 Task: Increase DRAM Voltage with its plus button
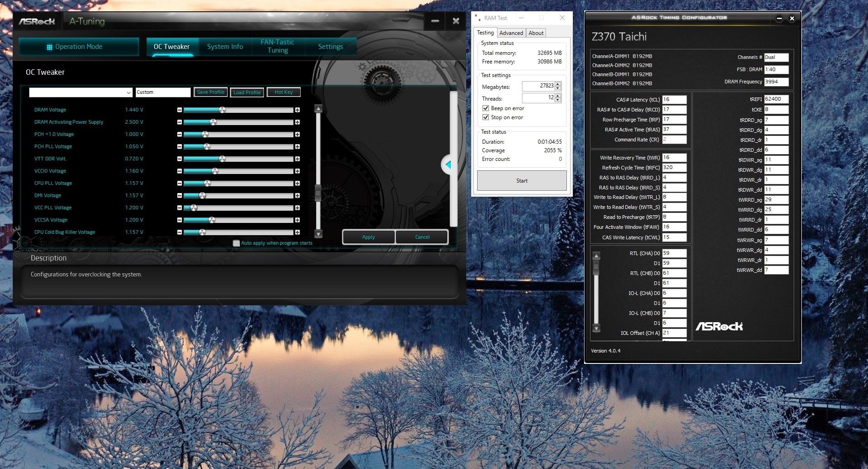coord(297,110)
